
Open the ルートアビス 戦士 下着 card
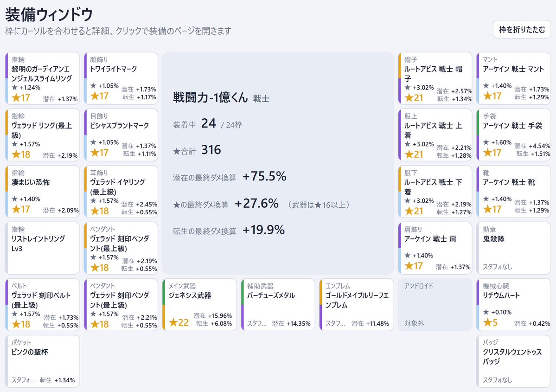(x=435, y=192)
